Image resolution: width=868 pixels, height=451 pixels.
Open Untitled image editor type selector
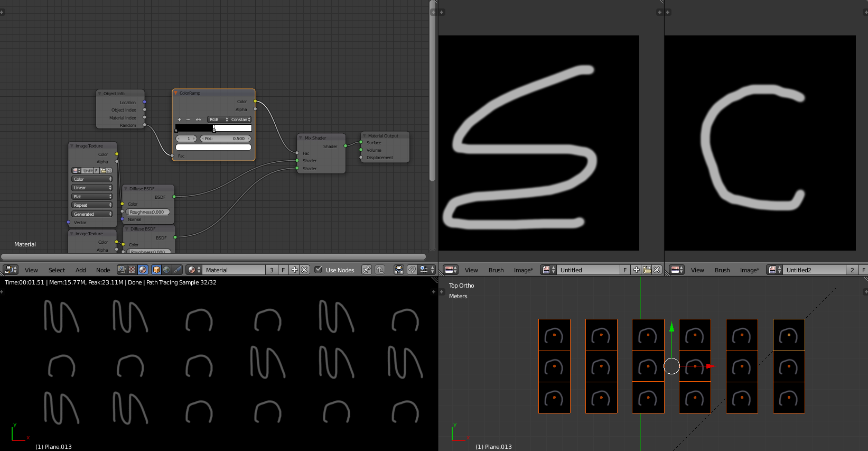[450, 270]
